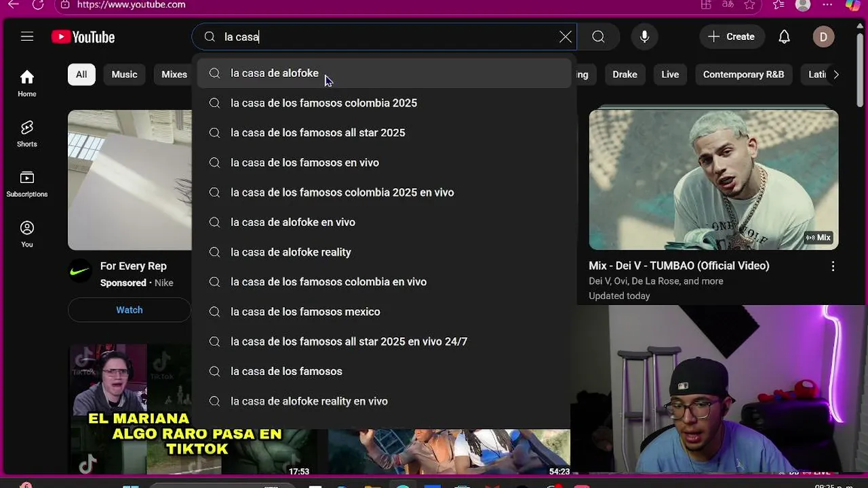Show more chips with the right arrow
868x488 pixels.
(835, 75)
